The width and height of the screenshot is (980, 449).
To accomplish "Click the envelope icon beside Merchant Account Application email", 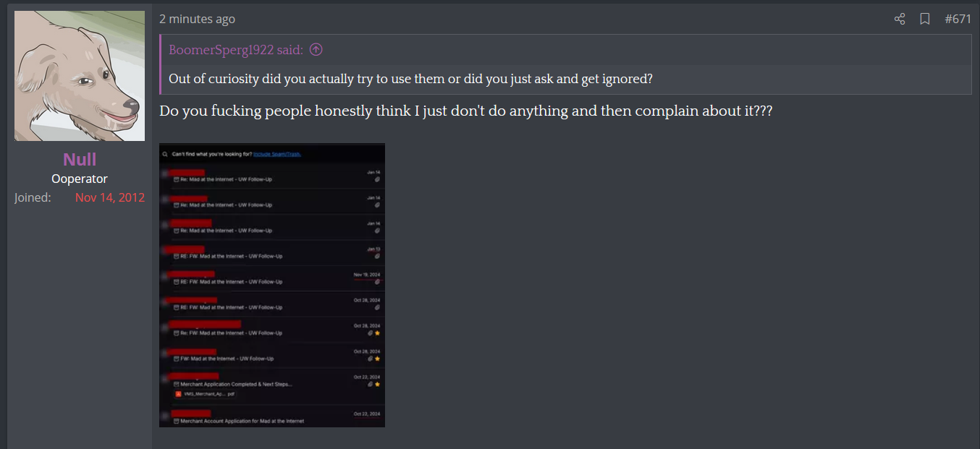I will (176, 421).
